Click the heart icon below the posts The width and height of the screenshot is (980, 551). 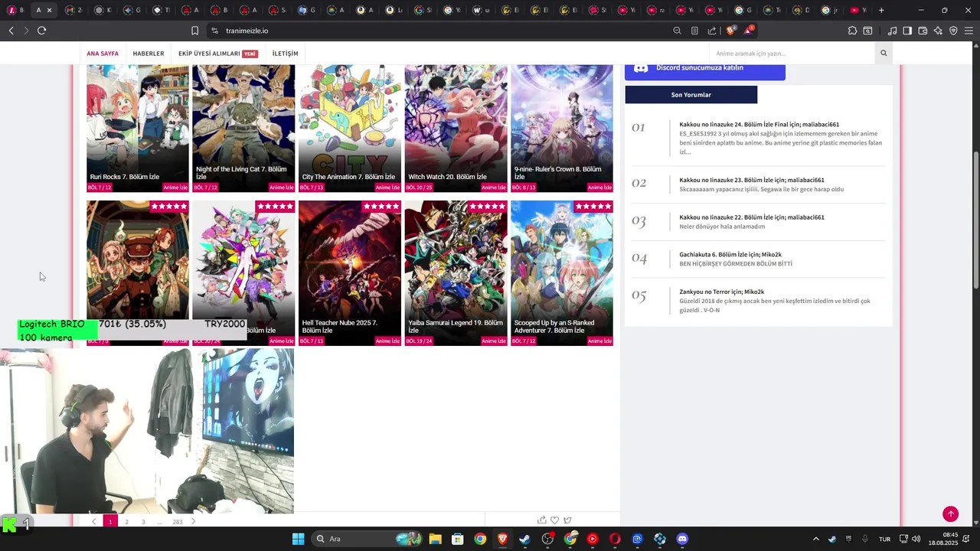(x=555, y=520)
